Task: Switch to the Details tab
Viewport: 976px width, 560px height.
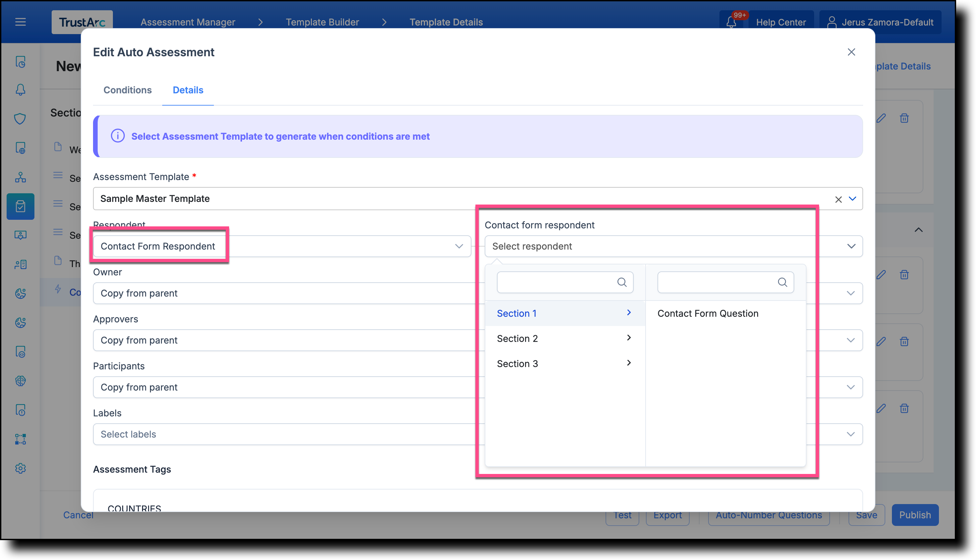Action: tap(188, 90)
